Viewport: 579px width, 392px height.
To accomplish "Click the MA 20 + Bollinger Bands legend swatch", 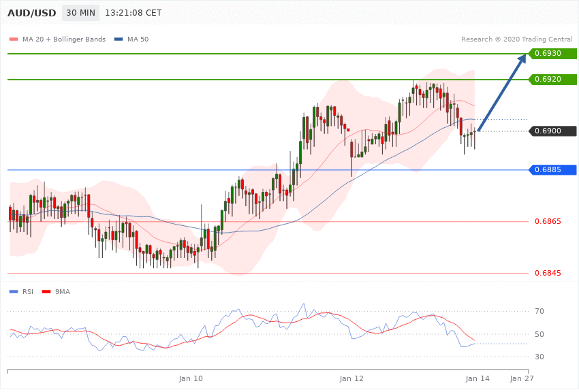I will click(x=14, y=39).
